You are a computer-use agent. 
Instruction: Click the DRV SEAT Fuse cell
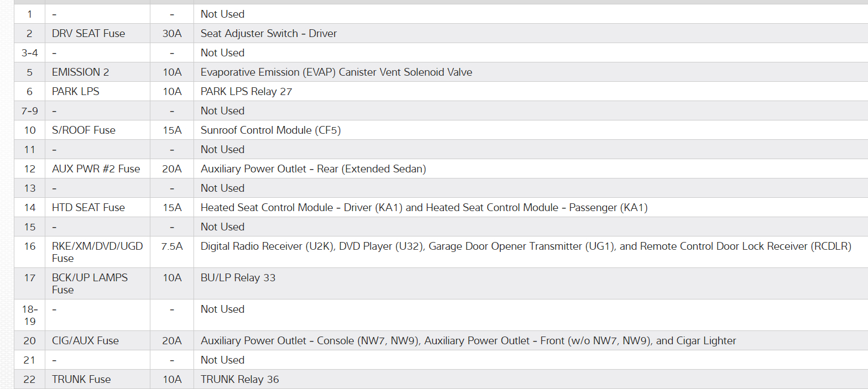click(x=88, y=33)
